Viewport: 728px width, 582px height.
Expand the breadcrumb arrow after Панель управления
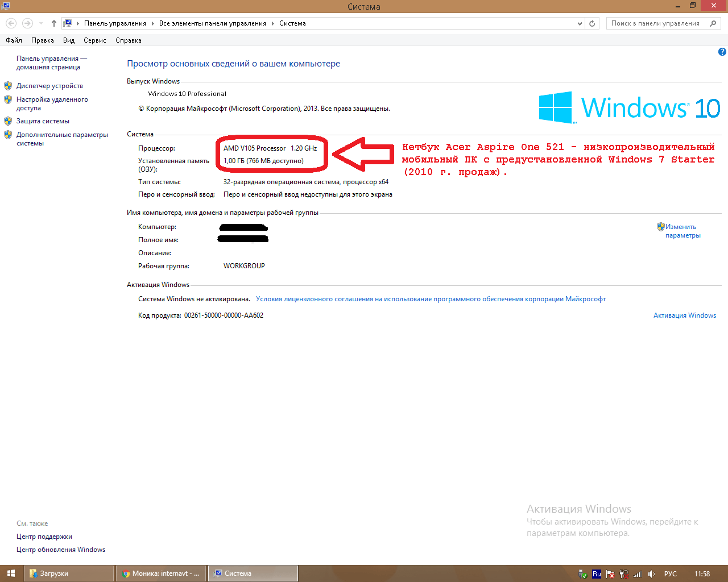pos(152,23)
